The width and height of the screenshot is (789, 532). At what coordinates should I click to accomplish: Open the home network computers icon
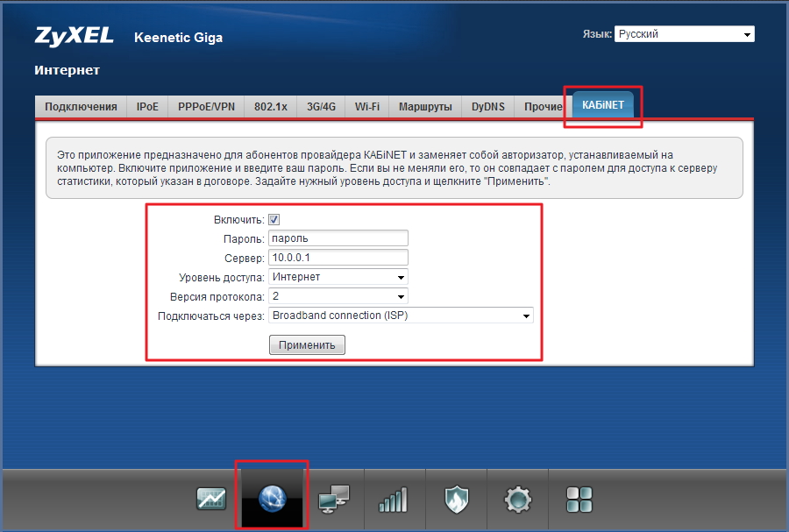333,500
